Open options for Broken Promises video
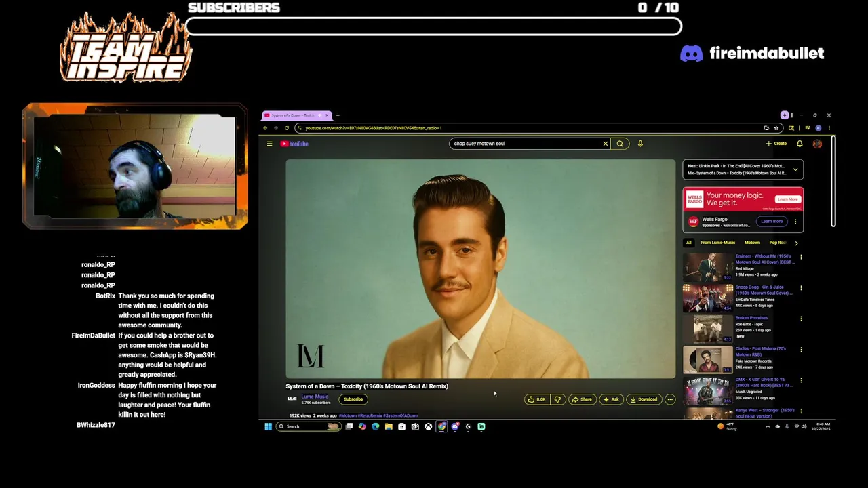 [x=801, y=319]
